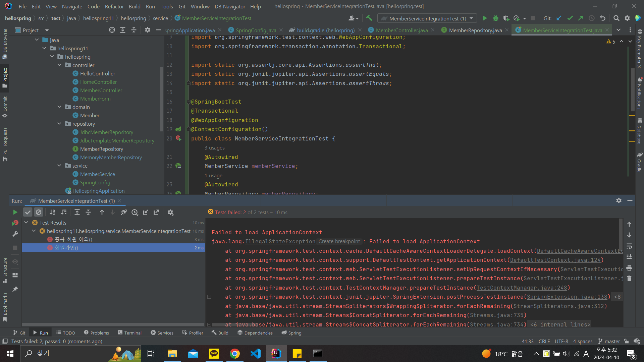
Task: Collapse the service folder
Action: (59, 166)
